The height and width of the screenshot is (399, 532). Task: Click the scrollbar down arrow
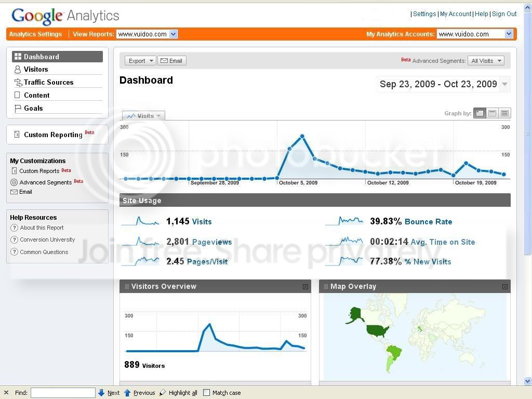[528, 381]
